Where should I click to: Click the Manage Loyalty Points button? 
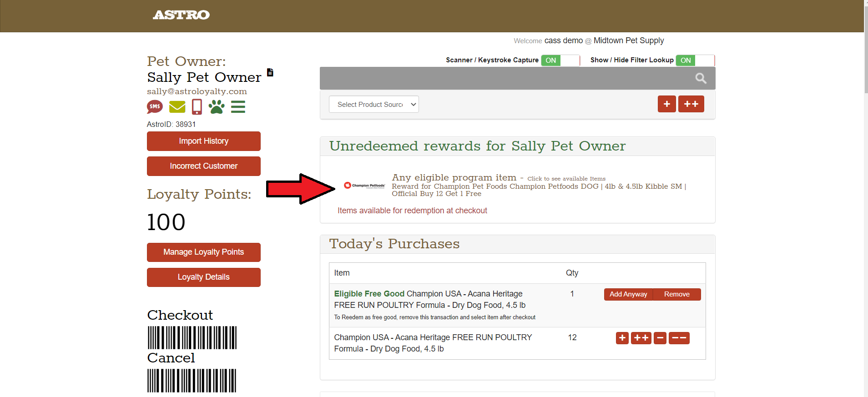[x=204, y=252]
